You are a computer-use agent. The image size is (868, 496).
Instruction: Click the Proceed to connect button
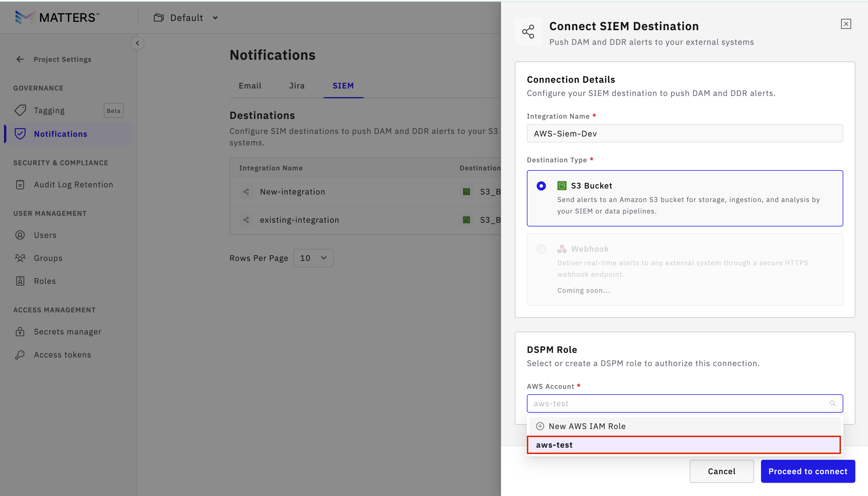[x=807, y=472]
